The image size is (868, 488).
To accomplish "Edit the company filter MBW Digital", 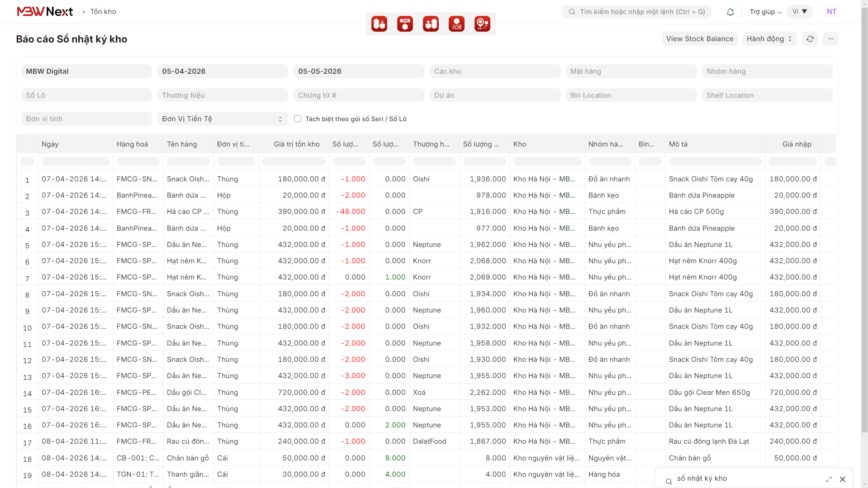I will click(x=86, y=71).
